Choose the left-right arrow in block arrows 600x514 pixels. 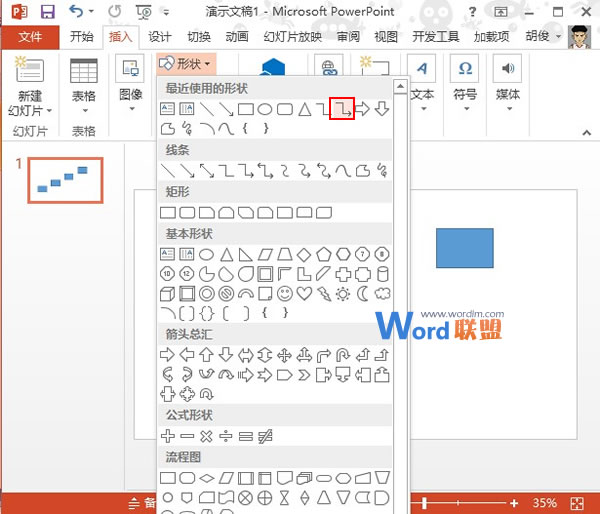pos(245,355)
